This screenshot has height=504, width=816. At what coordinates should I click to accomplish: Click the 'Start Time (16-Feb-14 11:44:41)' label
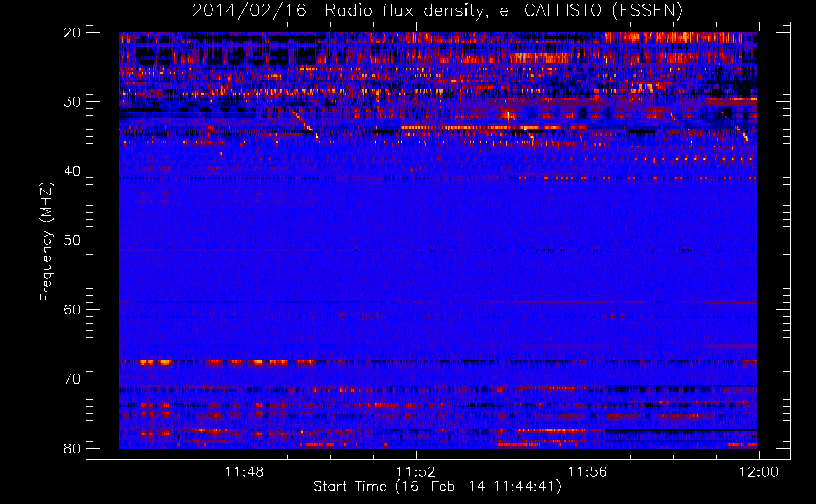coord(437,487)
